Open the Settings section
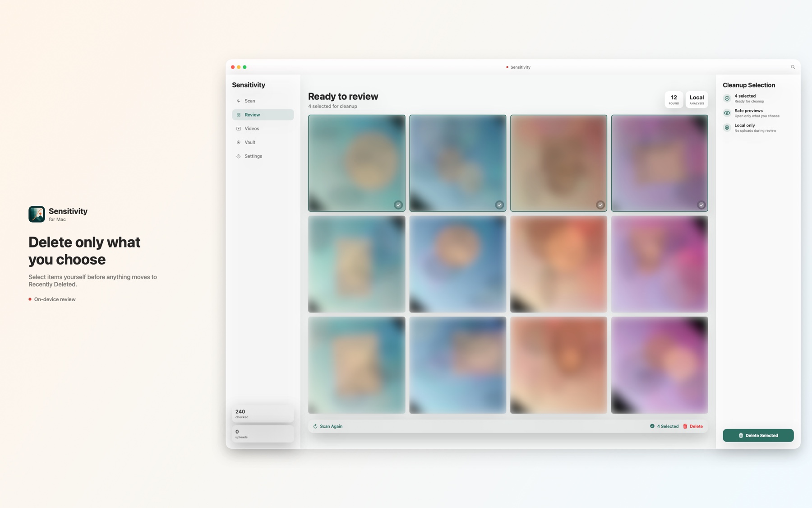812x508 pixels. pyautogui.click(x=263, y=156)
